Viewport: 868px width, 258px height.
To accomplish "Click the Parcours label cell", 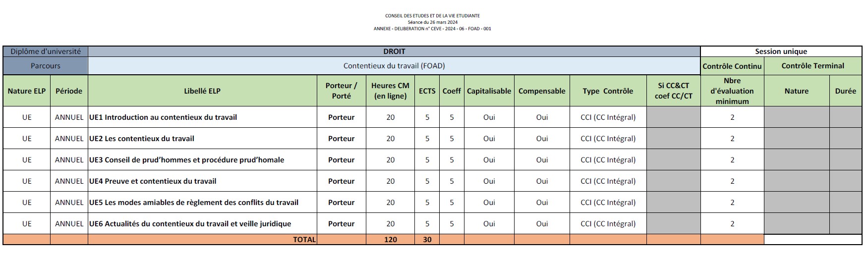I will [46, 66].
